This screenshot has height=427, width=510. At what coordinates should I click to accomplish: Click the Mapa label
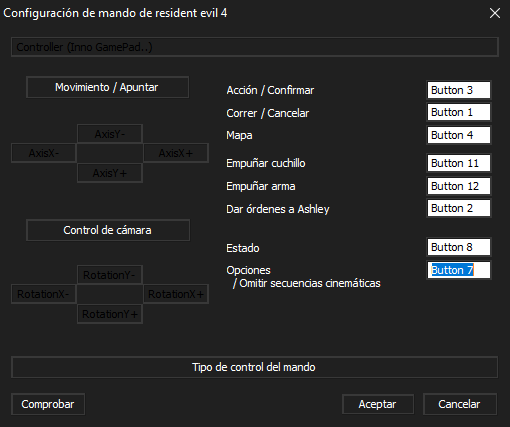239,135
